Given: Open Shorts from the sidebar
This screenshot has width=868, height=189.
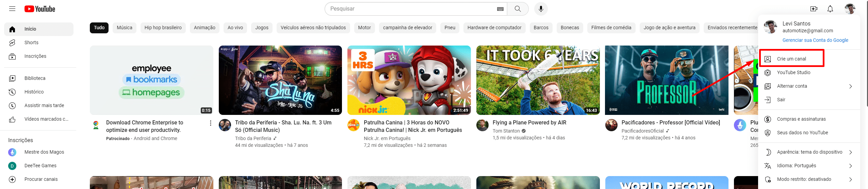Looking at the screenshot, I should click(39, 42).
